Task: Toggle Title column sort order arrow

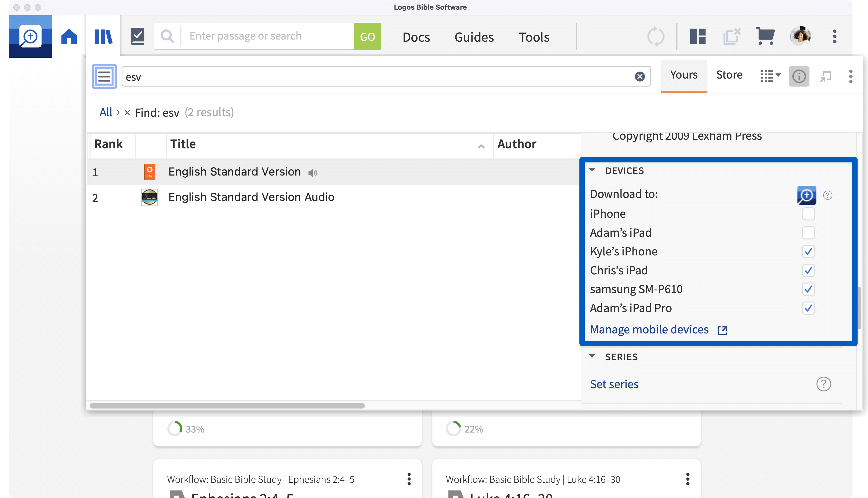Action: [481, 146]
